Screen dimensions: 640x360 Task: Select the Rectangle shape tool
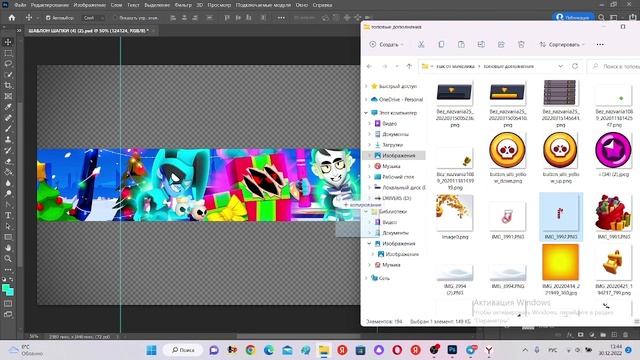[8, 237]
